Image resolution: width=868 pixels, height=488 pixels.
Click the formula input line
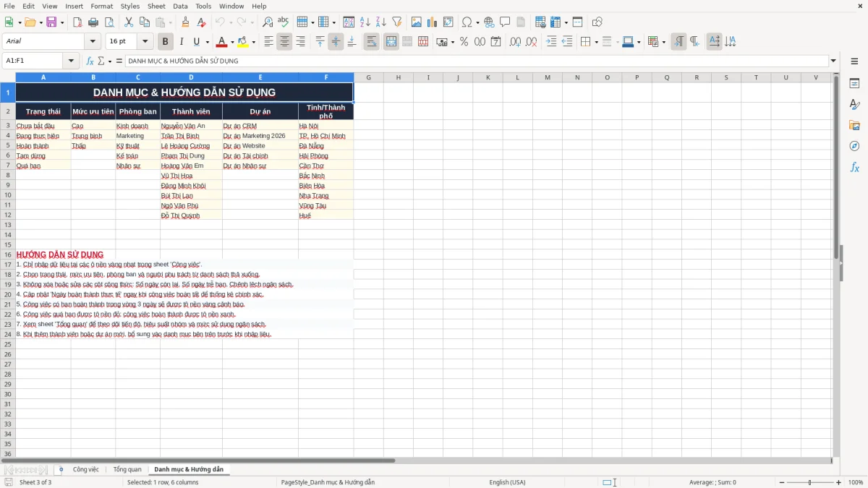click(476, 61)
